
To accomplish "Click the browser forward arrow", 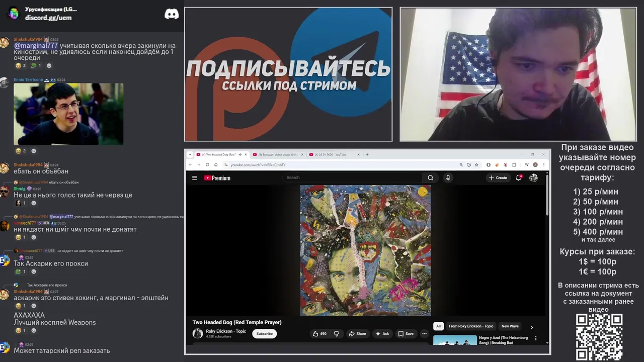I will coord(199,164).
